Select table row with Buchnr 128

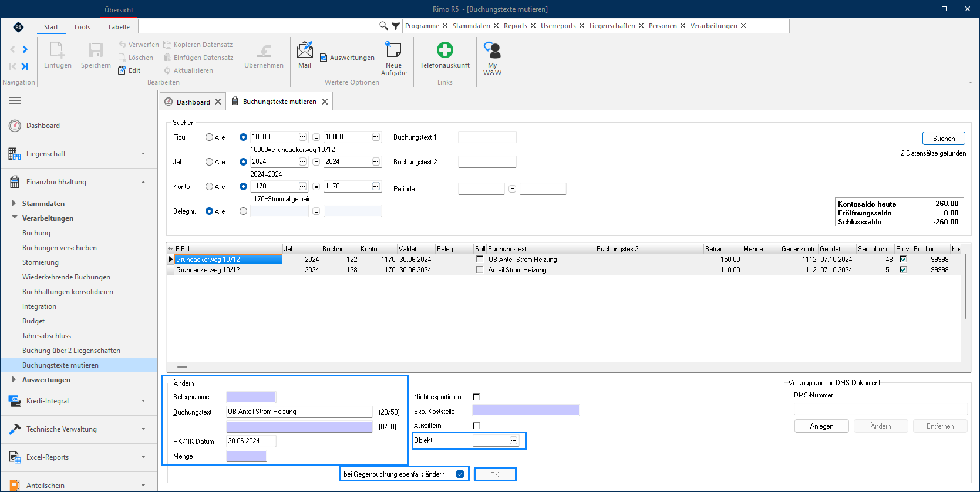pyautogui.click(x=564, y=270)
